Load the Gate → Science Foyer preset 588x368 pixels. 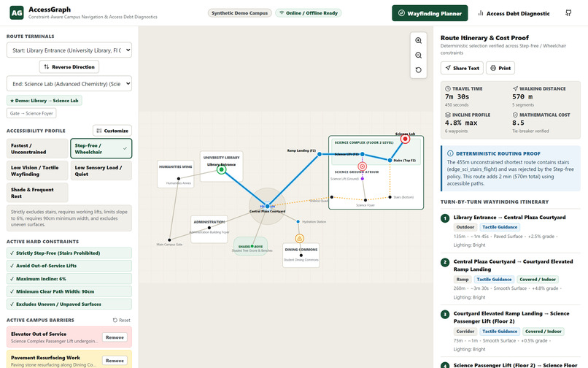pyautogui.click(x=31, y=113)
